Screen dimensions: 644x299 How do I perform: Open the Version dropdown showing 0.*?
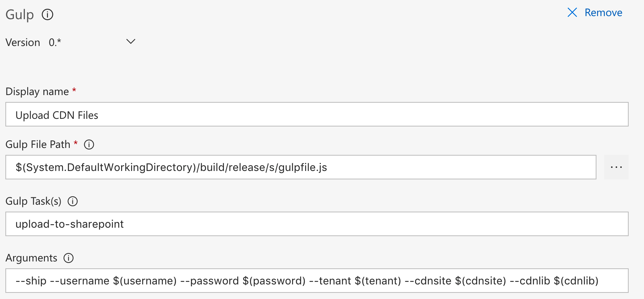point(92,41)
